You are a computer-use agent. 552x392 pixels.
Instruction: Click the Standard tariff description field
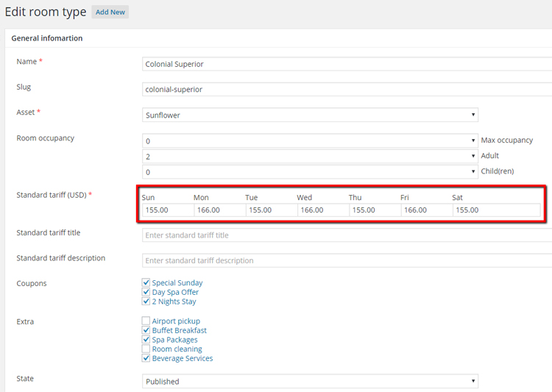pos(346,260)
